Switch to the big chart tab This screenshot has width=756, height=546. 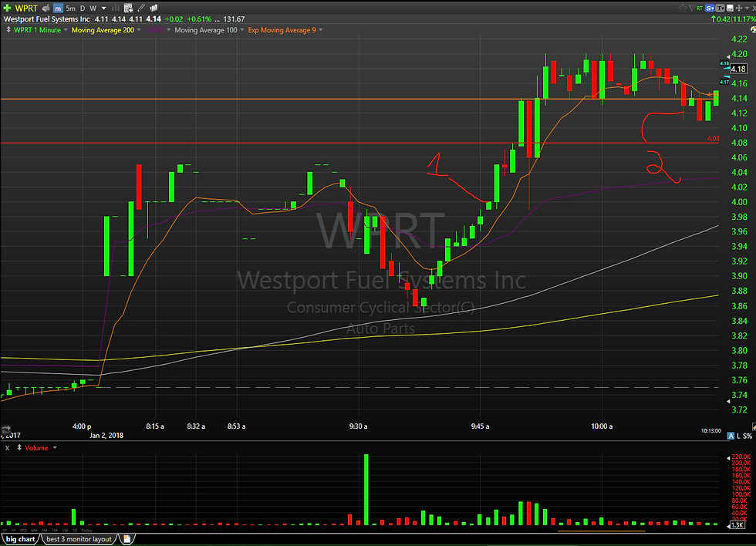(20, 539)
